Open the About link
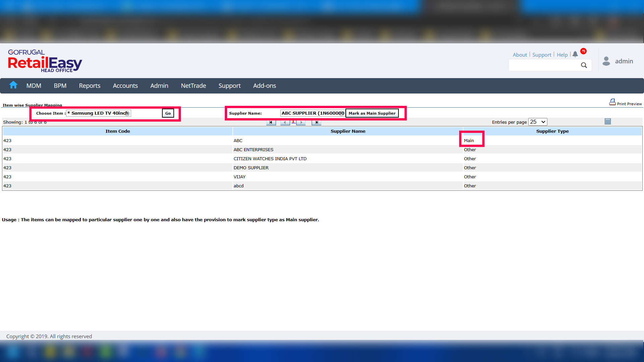644x362 pixels. click(x=520, y=55)
